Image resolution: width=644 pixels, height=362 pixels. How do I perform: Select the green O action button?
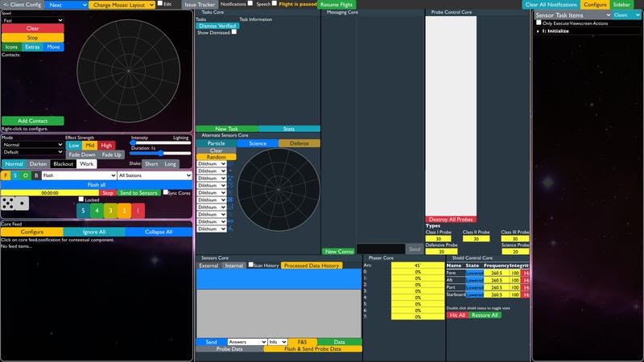pos(26,175)
